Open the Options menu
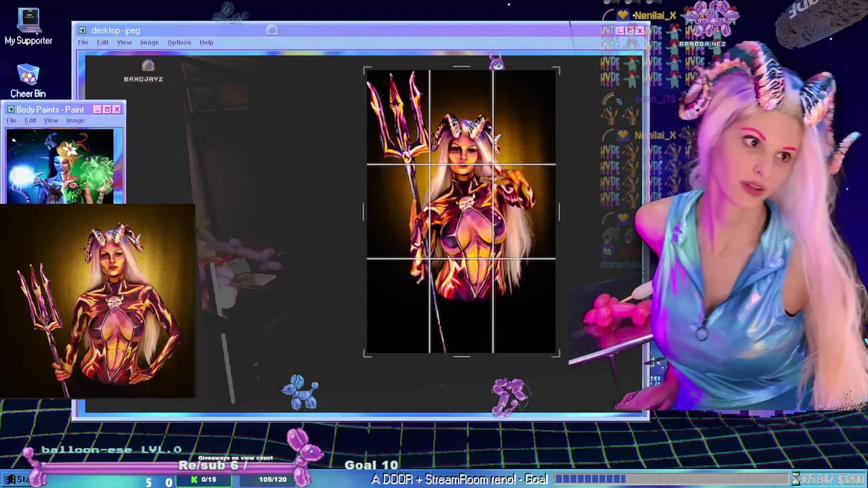 point(179,43)
